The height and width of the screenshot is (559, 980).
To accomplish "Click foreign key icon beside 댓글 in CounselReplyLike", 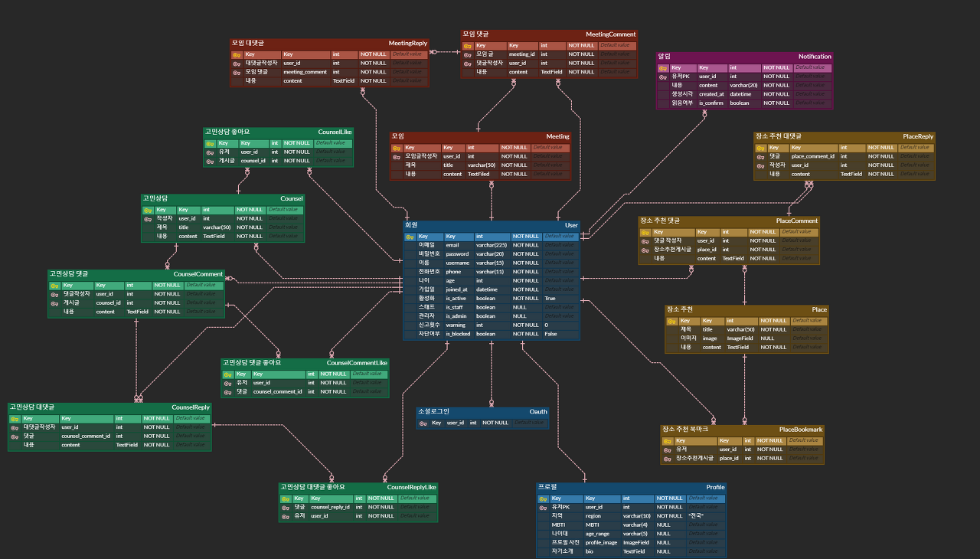I will pyautogui.click(x=285, y=507).
